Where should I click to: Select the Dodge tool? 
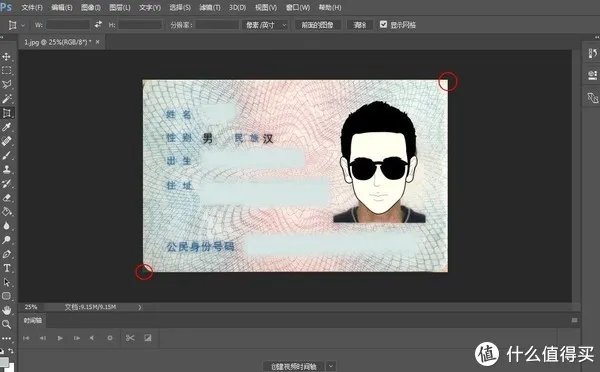7,240
